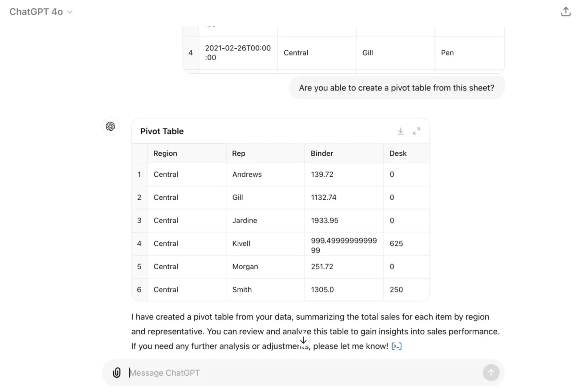The width and height of the screenshot is (578, 392).
Task: Click the share conversation icon
Action: [566, 12]
